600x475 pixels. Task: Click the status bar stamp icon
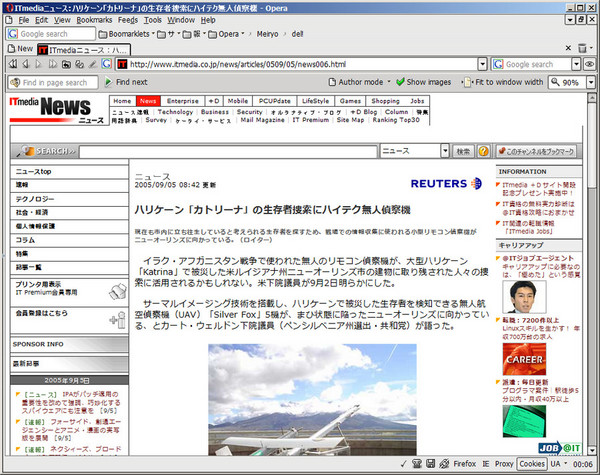click(x=417, y=464)
